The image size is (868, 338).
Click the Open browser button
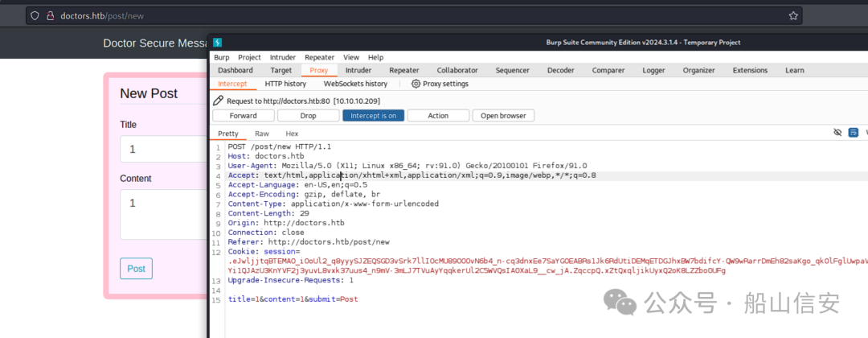point(503,115)
